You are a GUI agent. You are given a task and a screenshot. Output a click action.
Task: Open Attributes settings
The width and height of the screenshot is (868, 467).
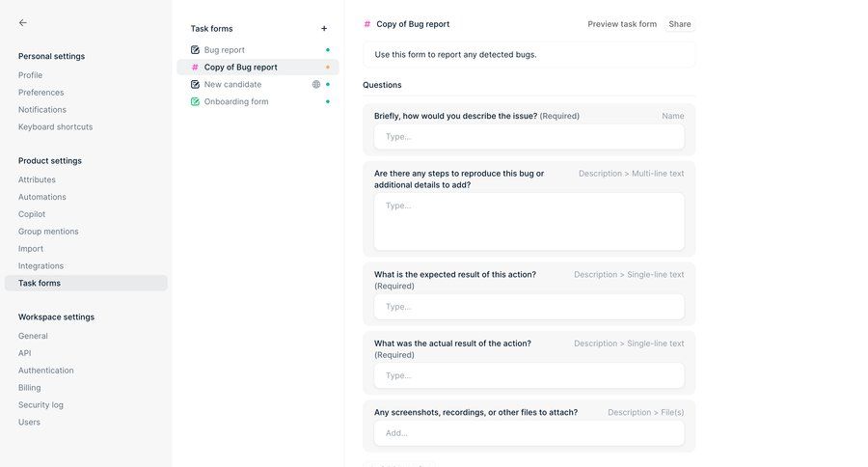click(x=37, y=179)
